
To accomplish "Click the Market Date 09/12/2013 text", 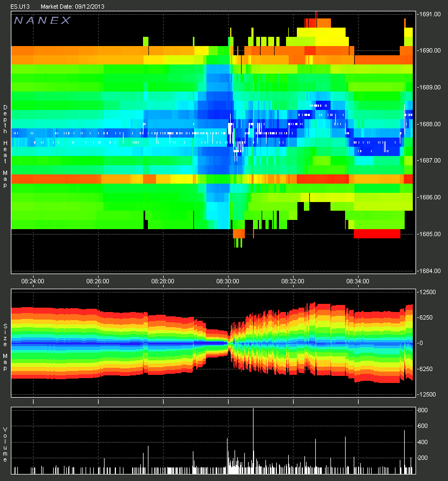I will [x=73, y=6].
